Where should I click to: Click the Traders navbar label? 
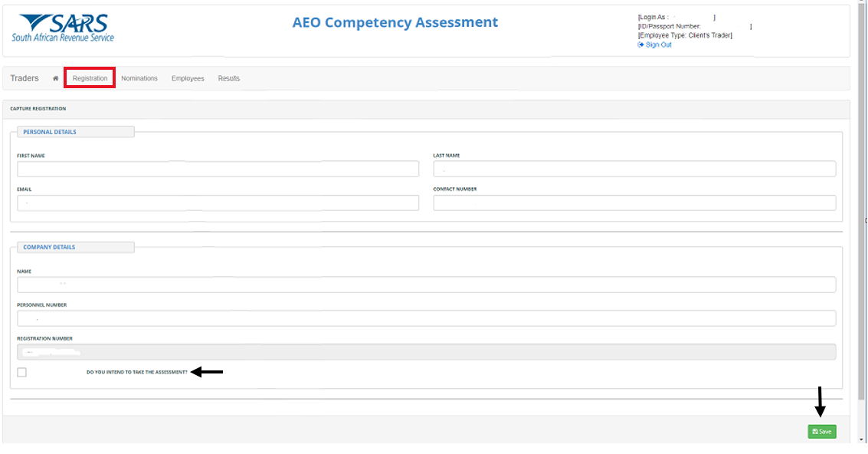(x=25, y=78)
